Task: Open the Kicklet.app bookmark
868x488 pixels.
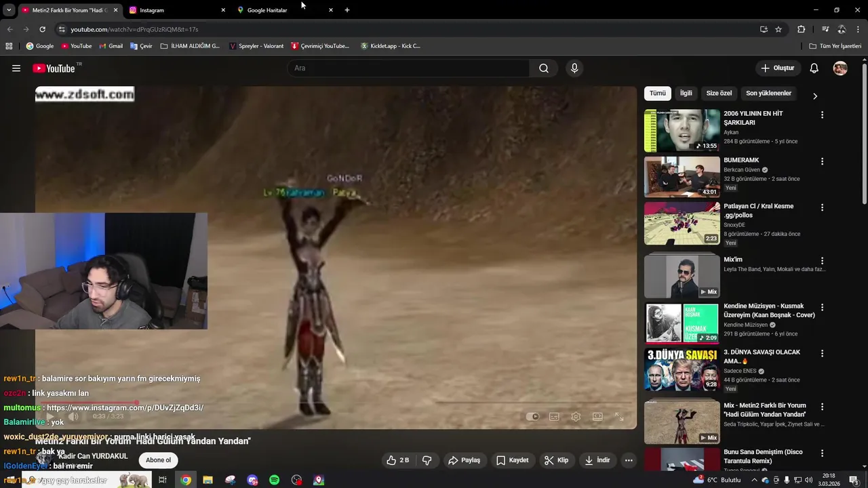Action: [x=391, y=46]
